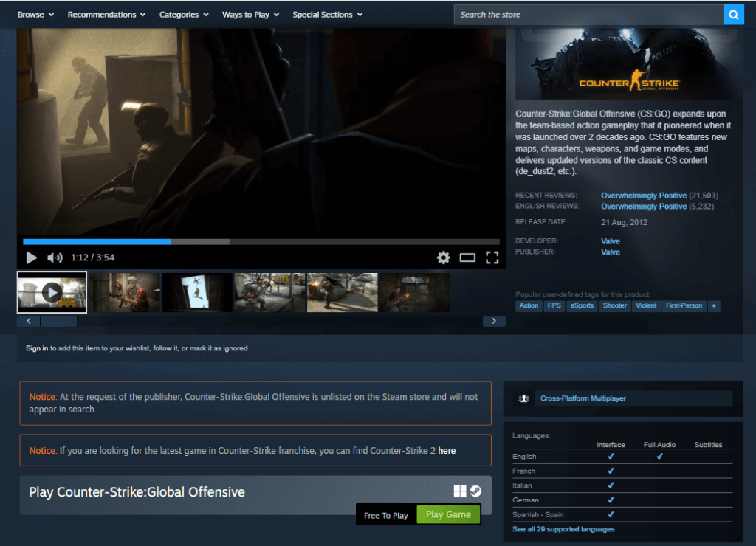Image resolution: width=756 pixels, height=546 pixels.
Task: Click the Search the store field
Action: click(x=588, y=15)
